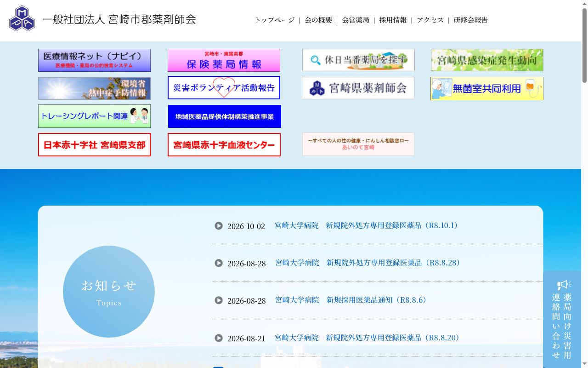
Task: Open the 薬局向け災害用連絡問い合わせ side tab
Action: 562,320
